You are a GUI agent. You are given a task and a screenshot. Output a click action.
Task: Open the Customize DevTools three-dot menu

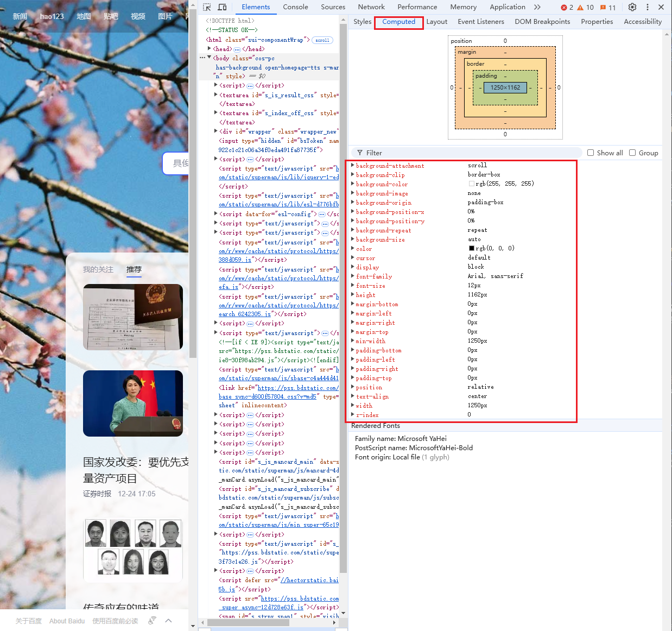[x=648, y=7]
